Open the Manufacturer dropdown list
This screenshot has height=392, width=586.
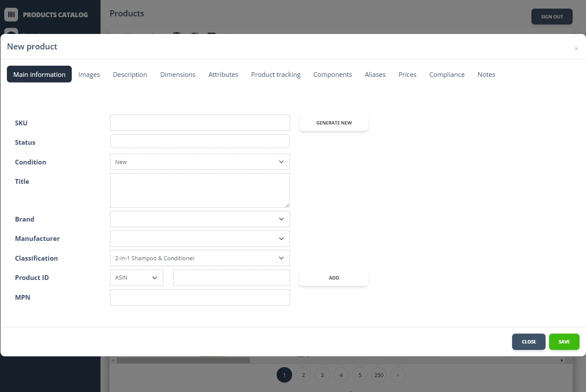[x=200, y=239]
